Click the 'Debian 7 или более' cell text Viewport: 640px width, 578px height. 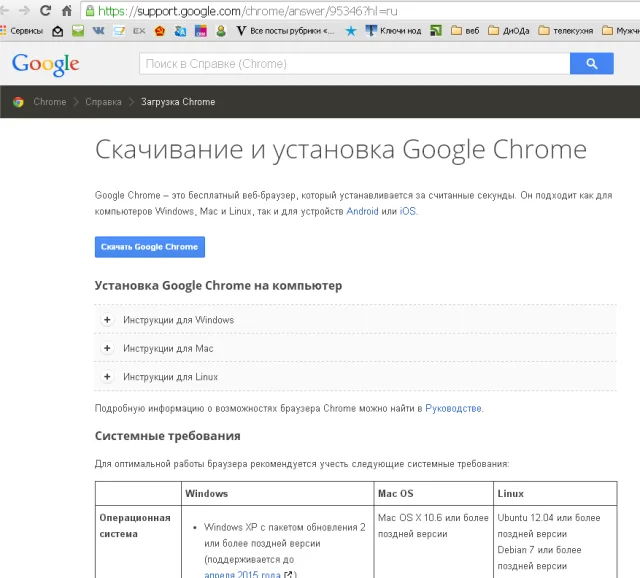pyautogui.click(x=539, y=550)
